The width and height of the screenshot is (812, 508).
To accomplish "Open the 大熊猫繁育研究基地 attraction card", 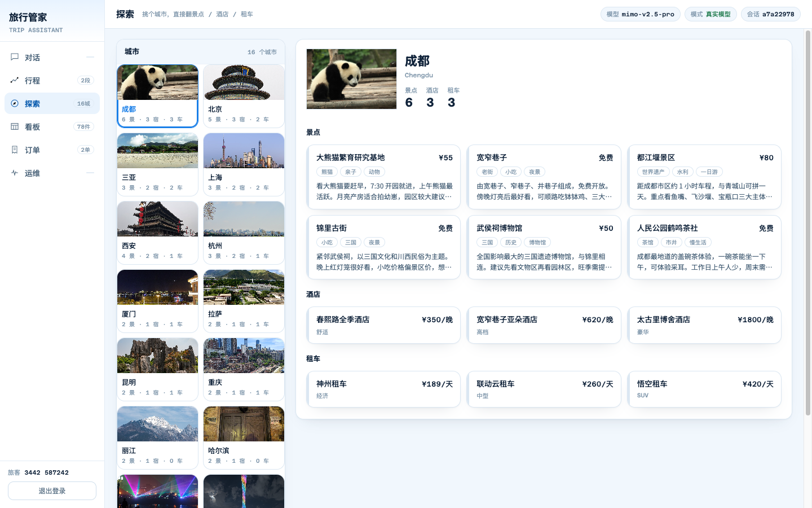I will [x=384, y=177].
